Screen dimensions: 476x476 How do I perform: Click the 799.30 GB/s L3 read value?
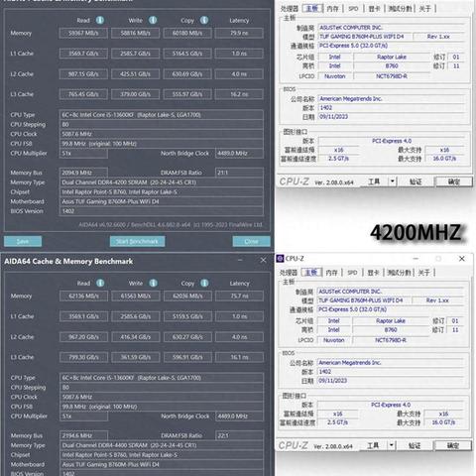point(83,357)
